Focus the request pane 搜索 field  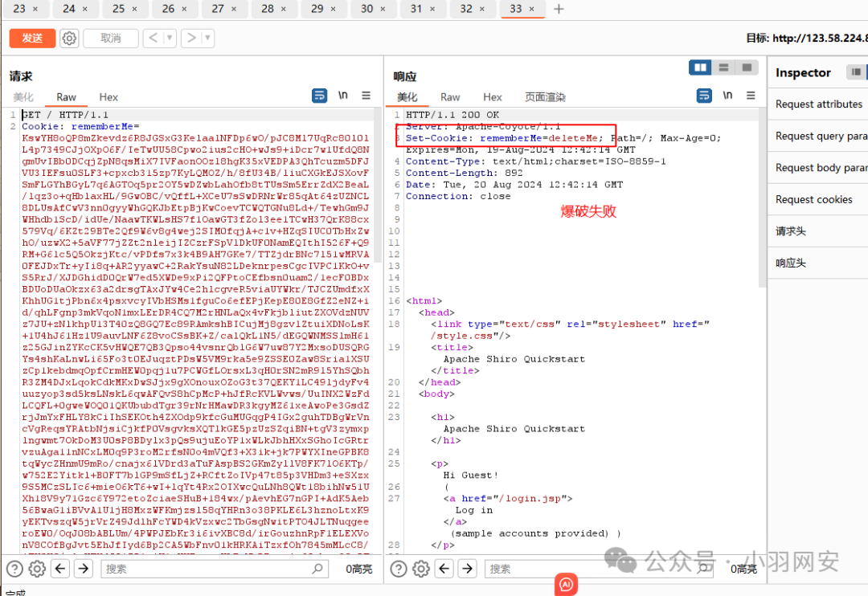coord(215,569)
